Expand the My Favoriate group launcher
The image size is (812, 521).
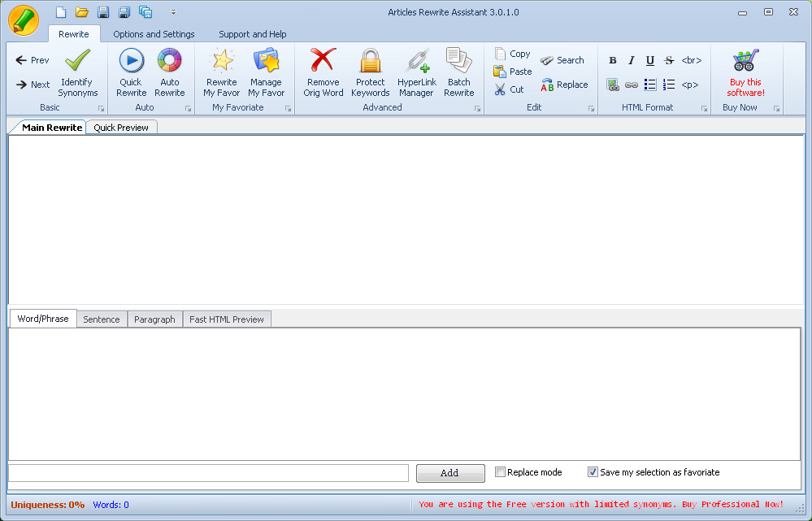(289, 109)
